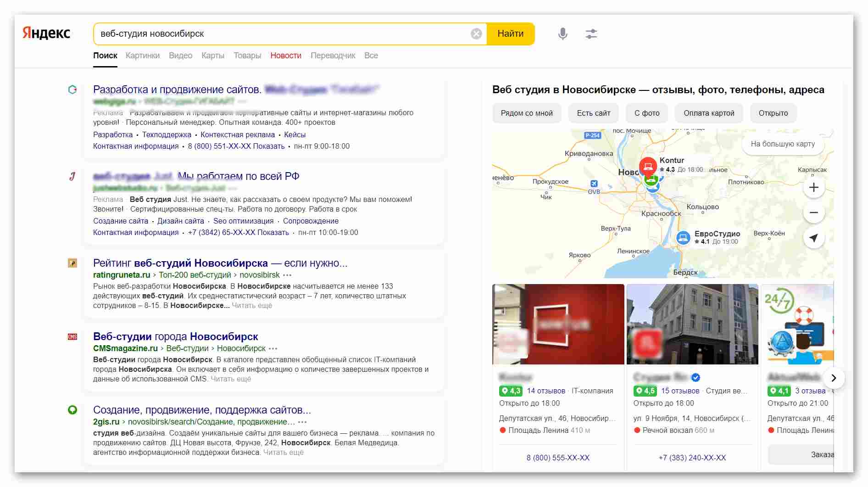Click the Seo оптимизация sitelink
868x487 pixels.
pos(243,221)
